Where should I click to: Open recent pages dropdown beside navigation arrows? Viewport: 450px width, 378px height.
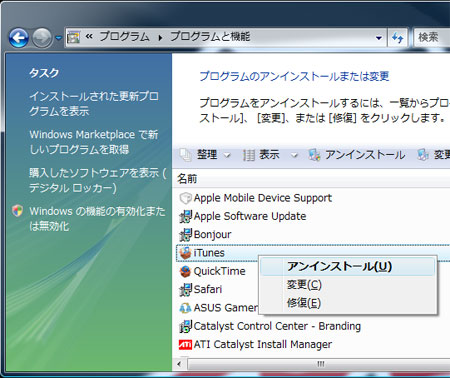click(58, 38)
